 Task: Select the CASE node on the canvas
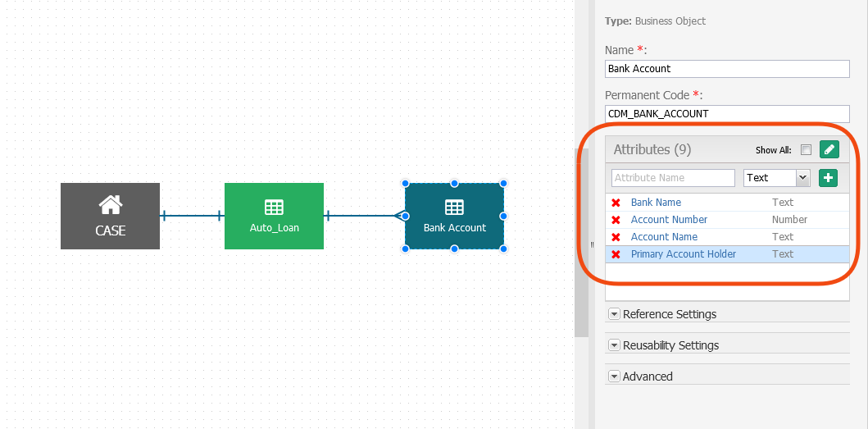coord(110,216)
